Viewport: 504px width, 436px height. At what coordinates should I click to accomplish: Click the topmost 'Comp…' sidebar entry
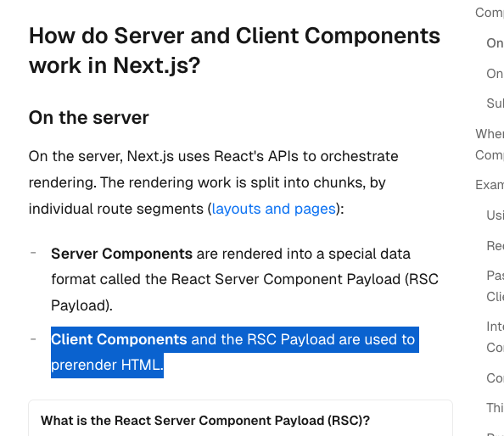tap(490, 13)
